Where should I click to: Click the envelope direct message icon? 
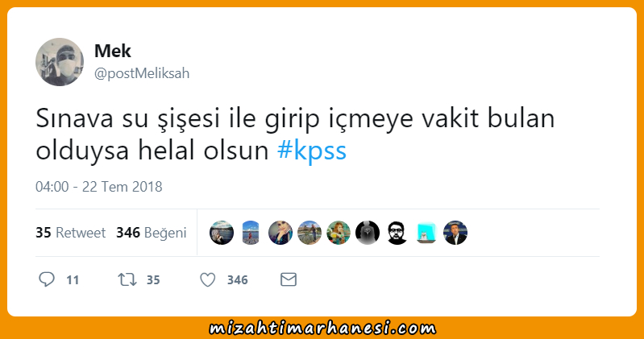289,279
